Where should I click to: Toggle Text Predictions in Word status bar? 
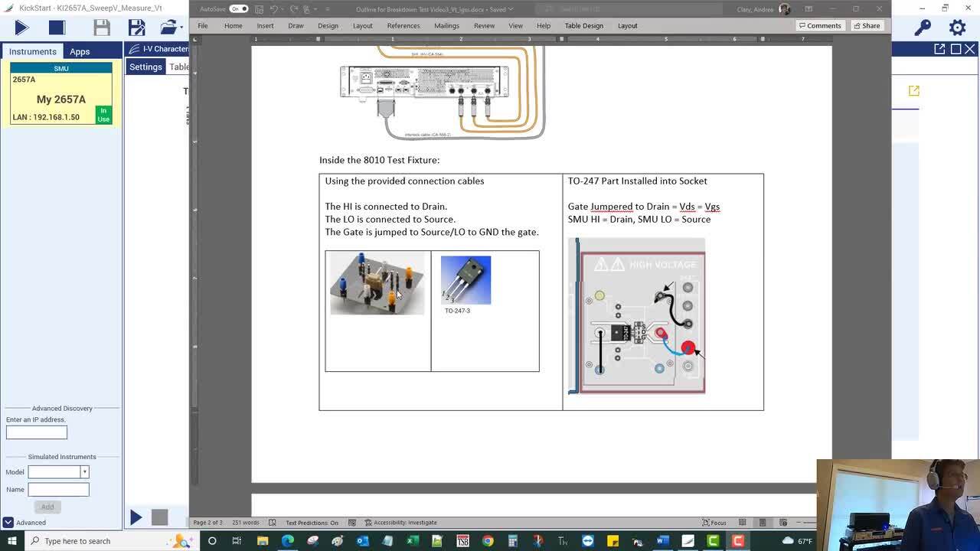[312, 523]
